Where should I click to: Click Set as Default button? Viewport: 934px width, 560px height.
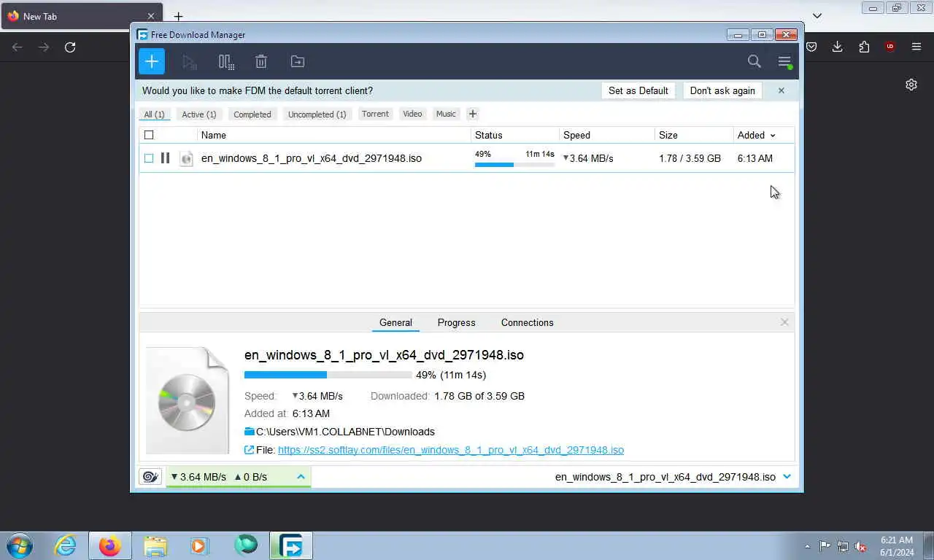click(x=638, y=90)
